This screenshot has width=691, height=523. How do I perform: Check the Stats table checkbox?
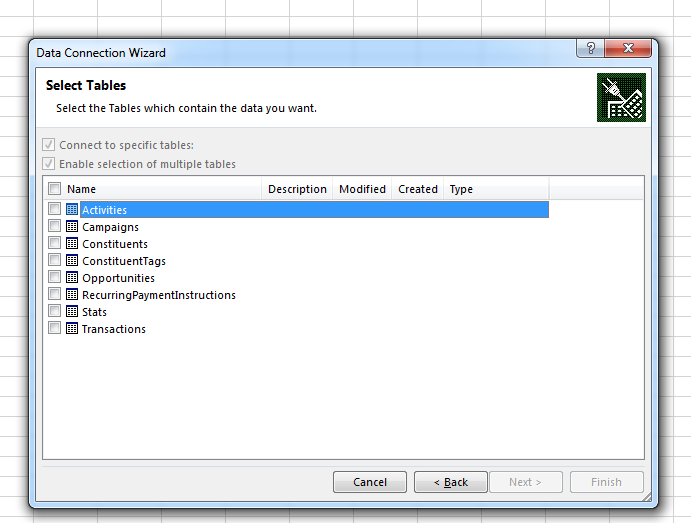point(55,311)
